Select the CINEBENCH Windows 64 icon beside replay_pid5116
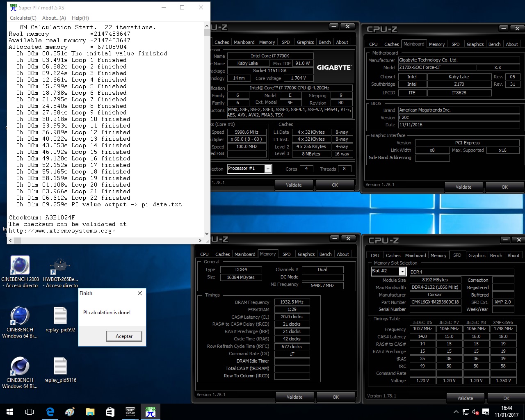525x420 pixels. click(20, 372)
